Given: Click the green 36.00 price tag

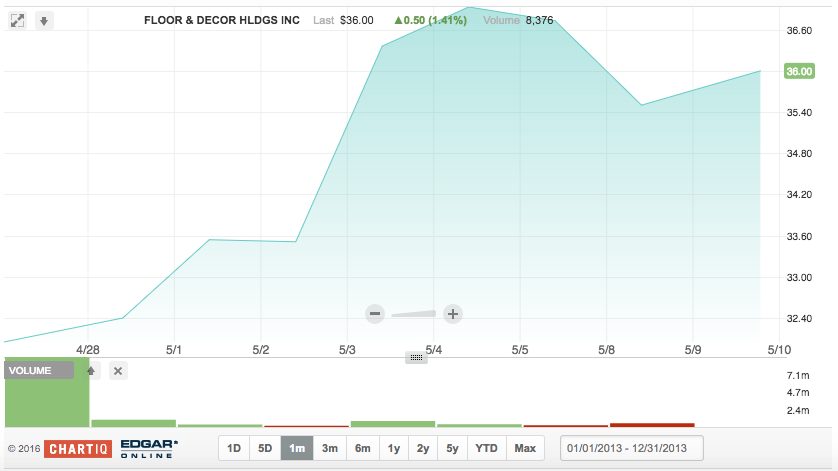Looking at the screenshot, I should coord(799,71).
